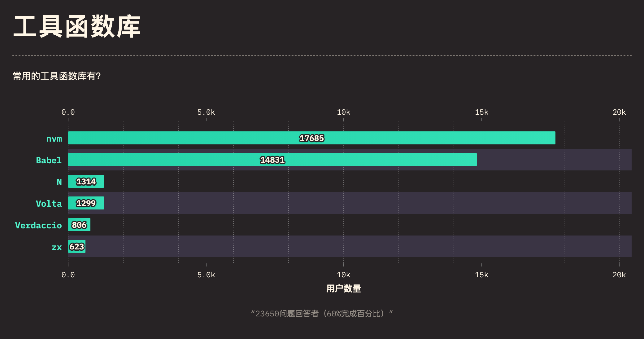
Task: Click the question text 常用的工具函数库有?
Action: coord(57,76)
